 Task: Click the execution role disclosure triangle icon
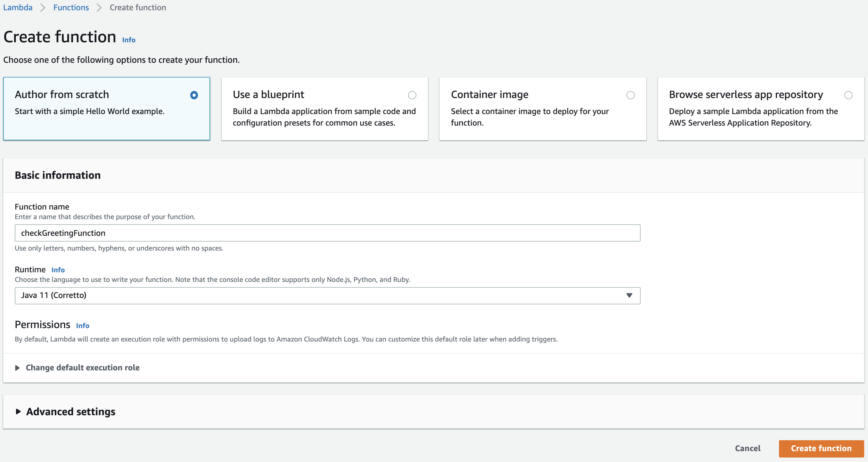point(18,367)
